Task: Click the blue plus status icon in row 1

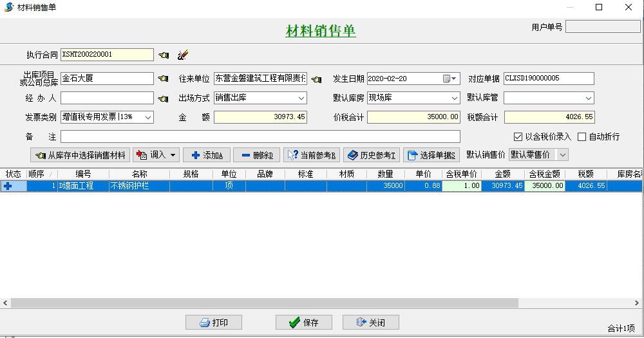Action: click(7, 186)
